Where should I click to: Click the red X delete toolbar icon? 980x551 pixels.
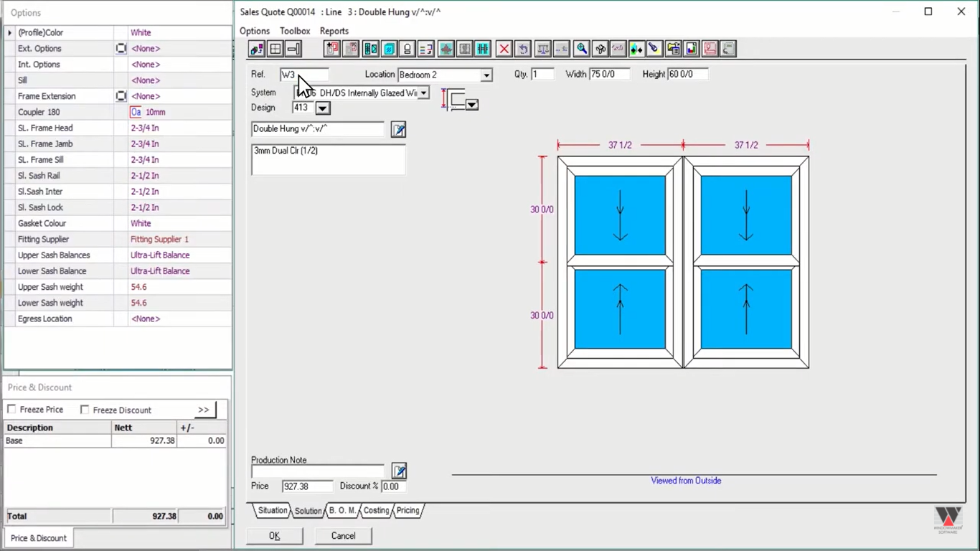click(504, 49)
